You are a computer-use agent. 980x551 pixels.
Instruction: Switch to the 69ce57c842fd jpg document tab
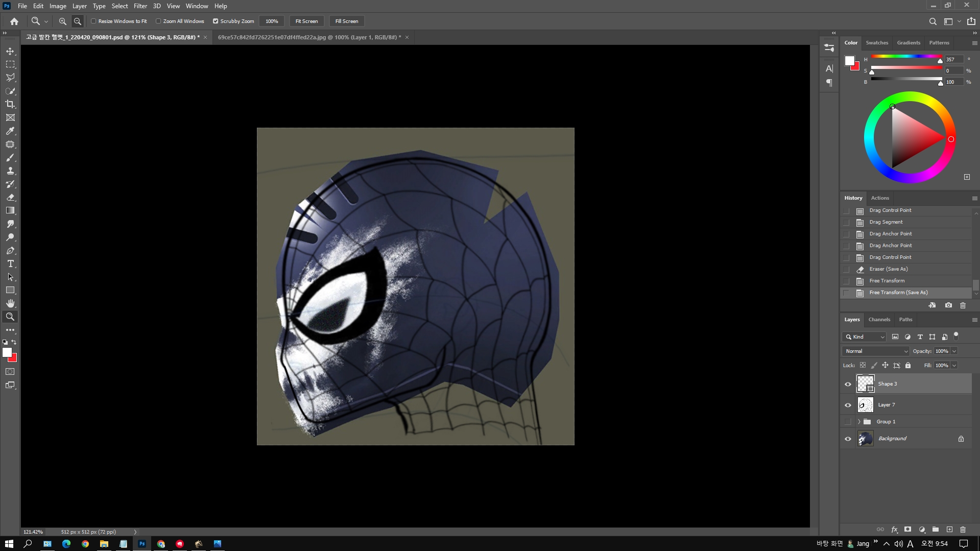309,37
